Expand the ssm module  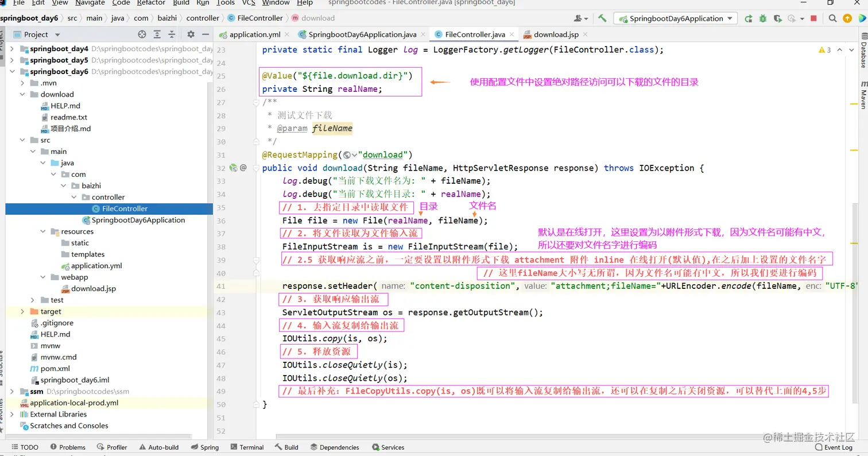pos(12,391)
